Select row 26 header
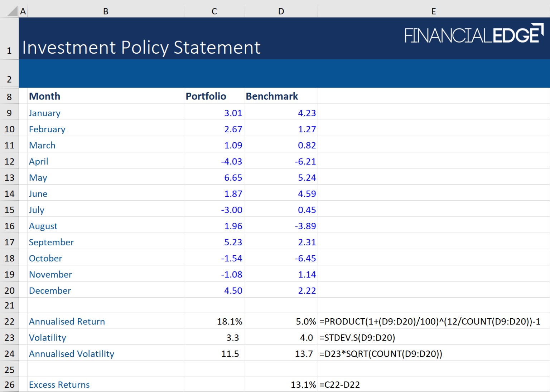 click(x=9, y=384)
